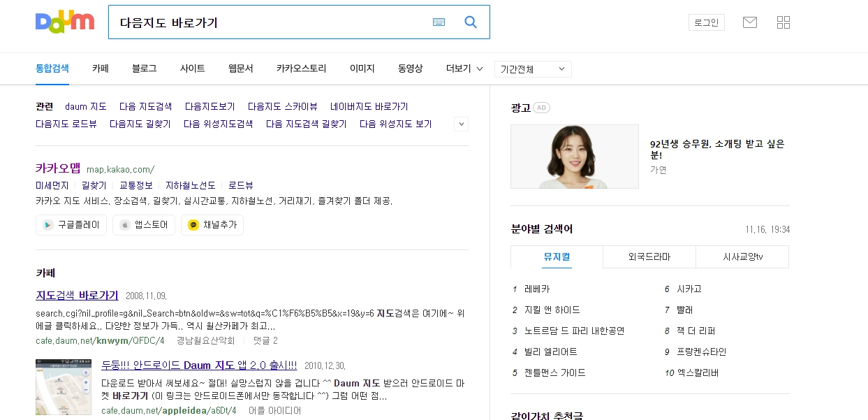Click related search 네이버지도 바로가기
This screenshot has width=868, height=420.
tap(369, 107)
